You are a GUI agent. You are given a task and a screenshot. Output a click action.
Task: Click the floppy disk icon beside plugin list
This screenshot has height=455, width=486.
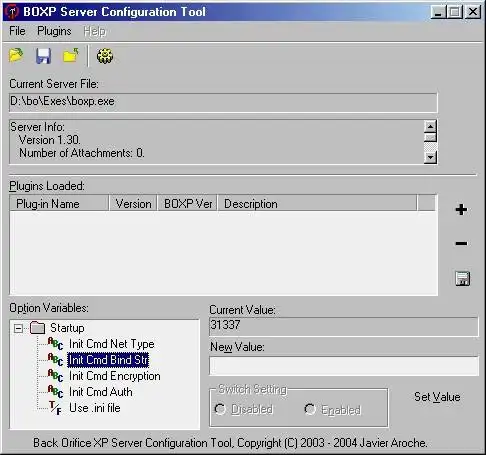click(x=462, y=278)
